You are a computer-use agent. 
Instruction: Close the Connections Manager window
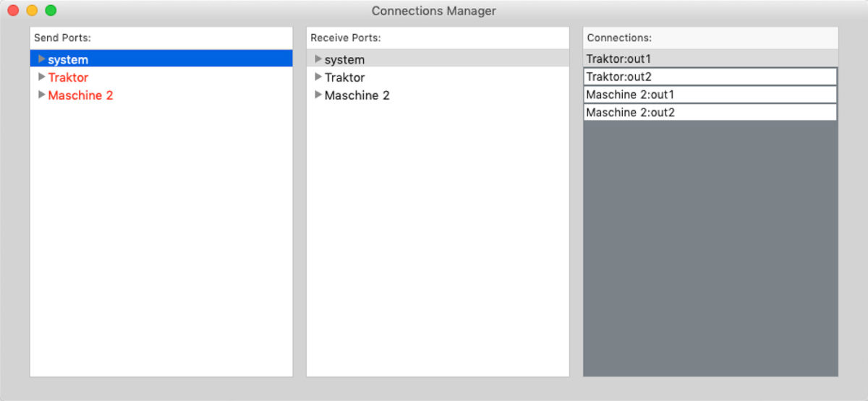pyautogui.click(x=13, y=11)
